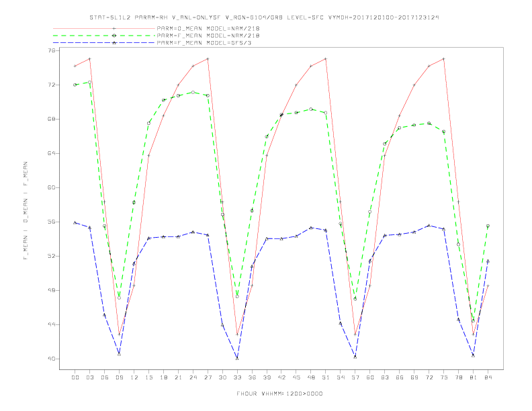Click x-axis tick label 54

(341, 377)
